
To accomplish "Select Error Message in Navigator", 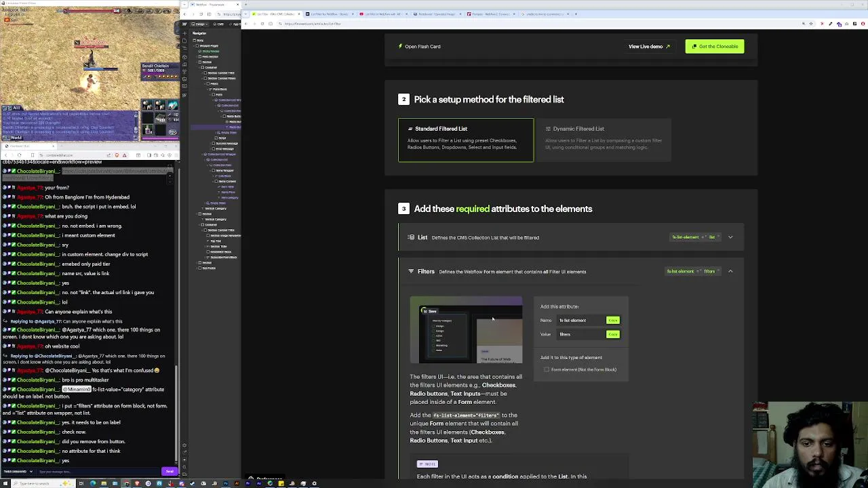I will (225, 149).
